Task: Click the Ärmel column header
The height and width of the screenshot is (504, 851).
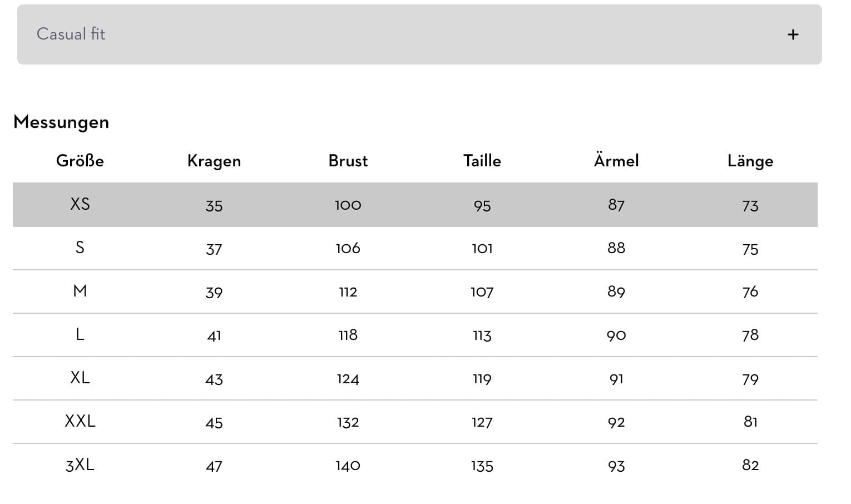Action: click(616, 161)
